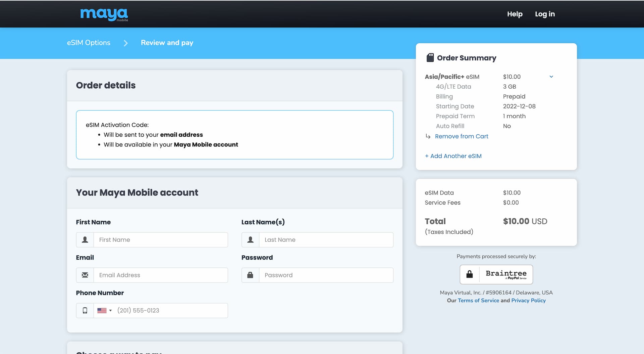The width and height of the screenshot is (644, 354).
Task: Click the envelope icon beside Email Address
Action: click(x=85, y=275)
